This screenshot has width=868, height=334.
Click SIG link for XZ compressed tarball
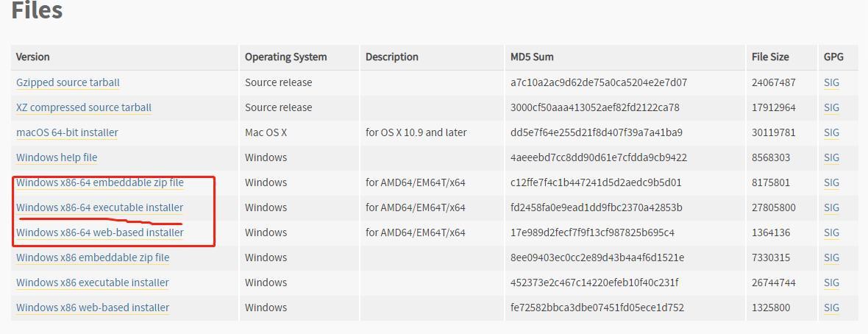click(x=831, y=107)
